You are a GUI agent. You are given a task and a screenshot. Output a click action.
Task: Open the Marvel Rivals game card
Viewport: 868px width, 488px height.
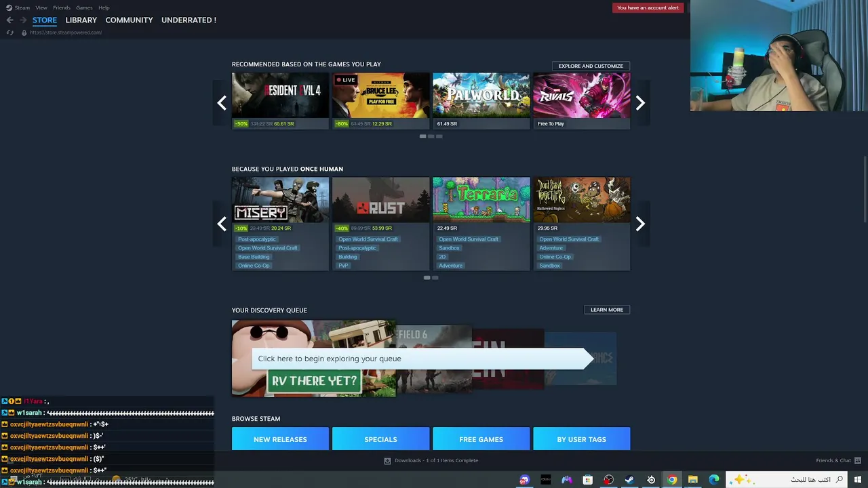[x=581, y=100]
